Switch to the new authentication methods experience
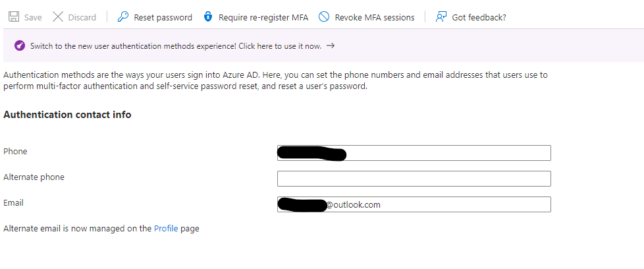This screenshot has width=644, height=269. [x=176, y=46]
